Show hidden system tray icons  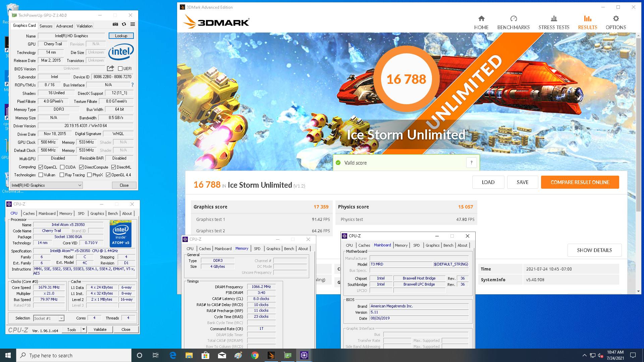pos(584,355)
